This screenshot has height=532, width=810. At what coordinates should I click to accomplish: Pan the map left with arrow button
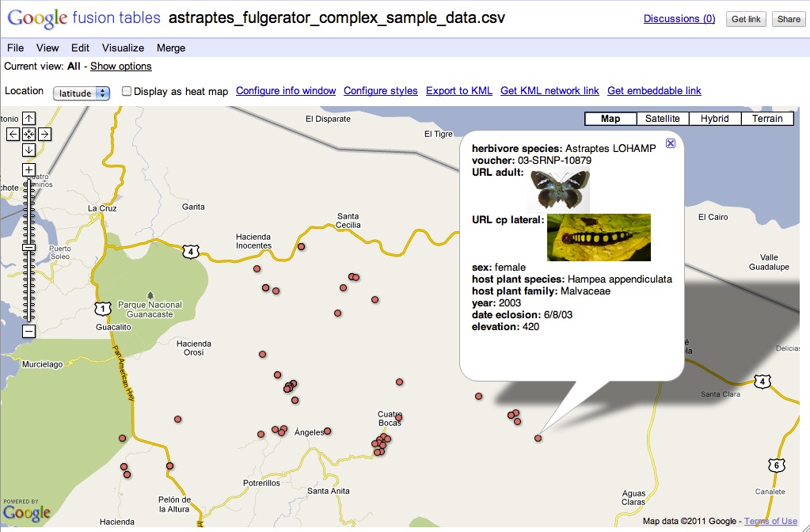[13, 135]
